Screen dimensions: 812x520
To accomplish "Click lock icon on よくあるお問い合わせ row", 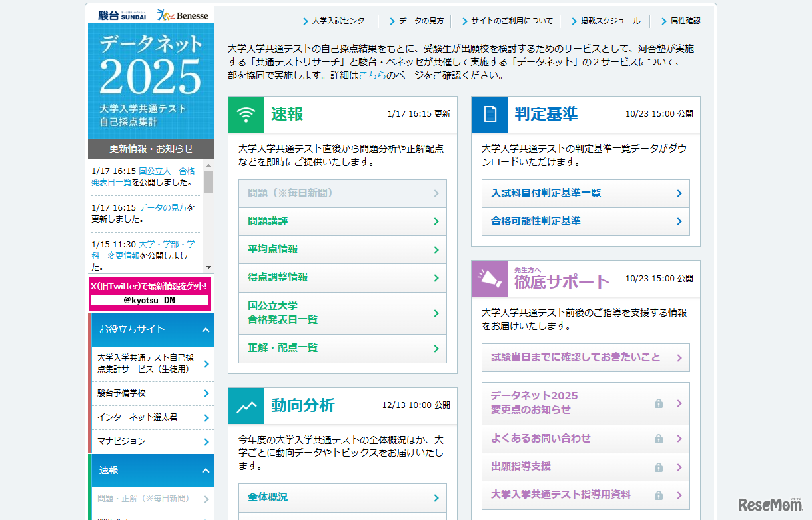I will (658, 439).
